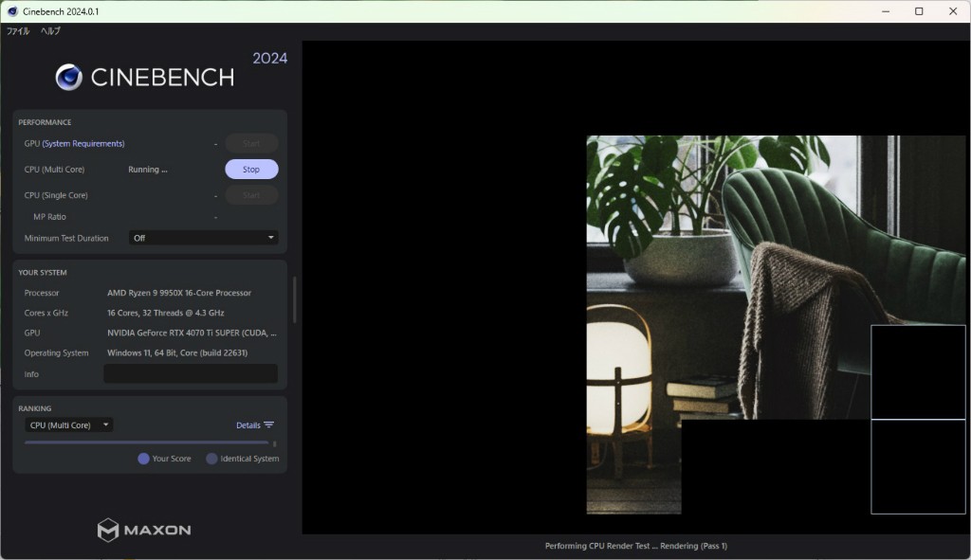
Task: Click the Details link in Ranking
Action: click(248, 425)
